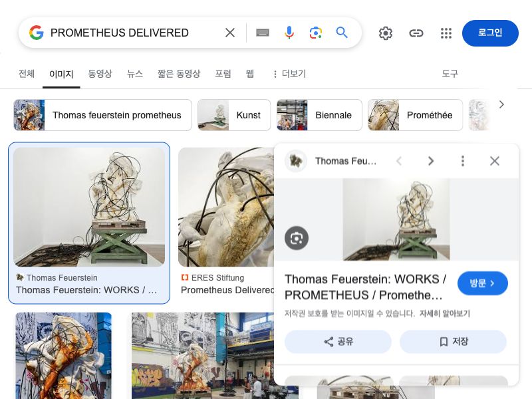Switch to the 포럼 tab

tap(223, 74)
